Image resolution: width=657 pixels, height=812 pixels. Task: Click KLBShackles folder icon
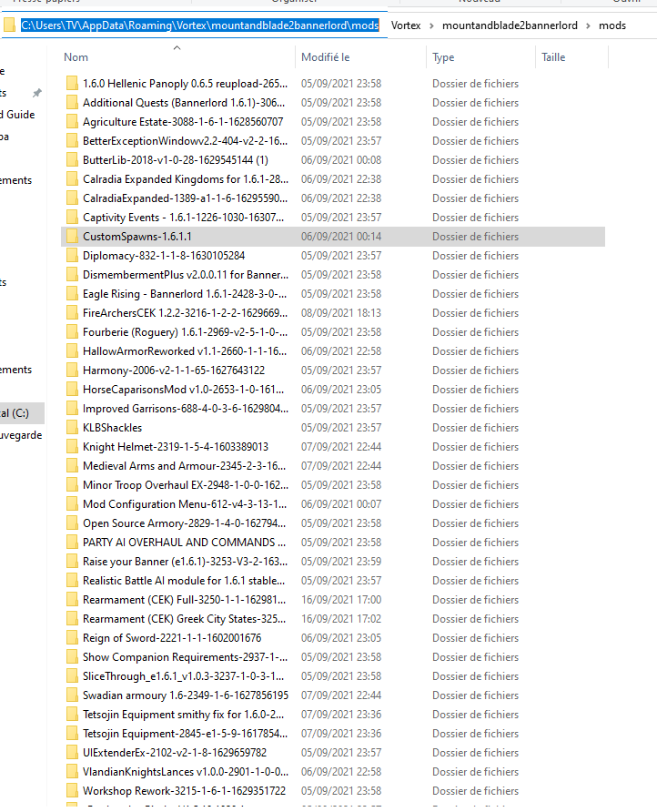click(72, 428)
